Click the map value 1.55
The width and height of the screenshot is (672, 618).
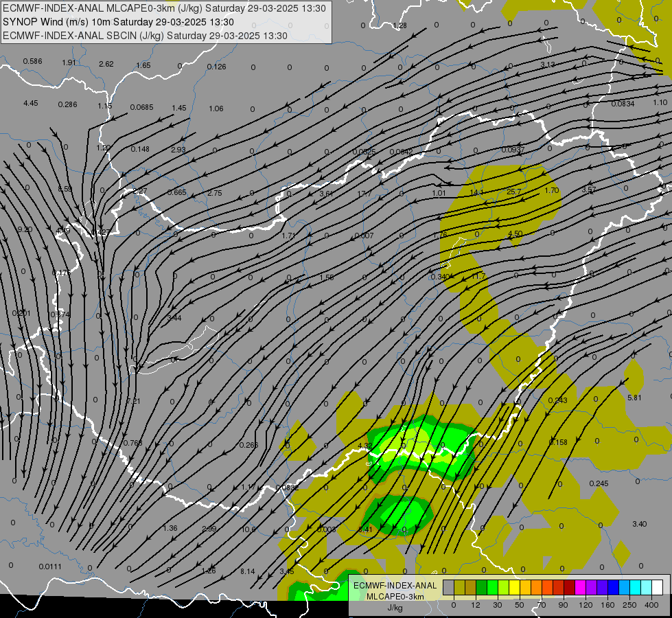pos(327,277)
